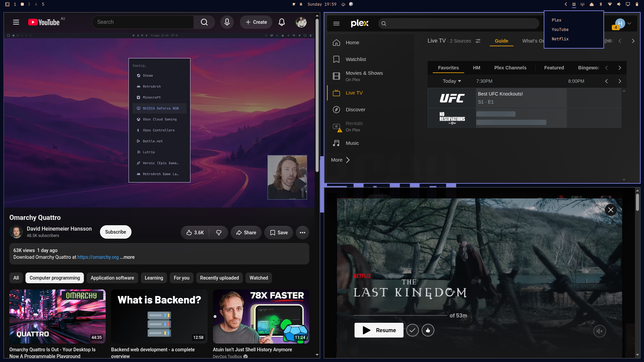Viewport: 644px width, 362px height.
Task: Subscribe to David Heinemeier Hansson
Action: (x=116, y=232)
